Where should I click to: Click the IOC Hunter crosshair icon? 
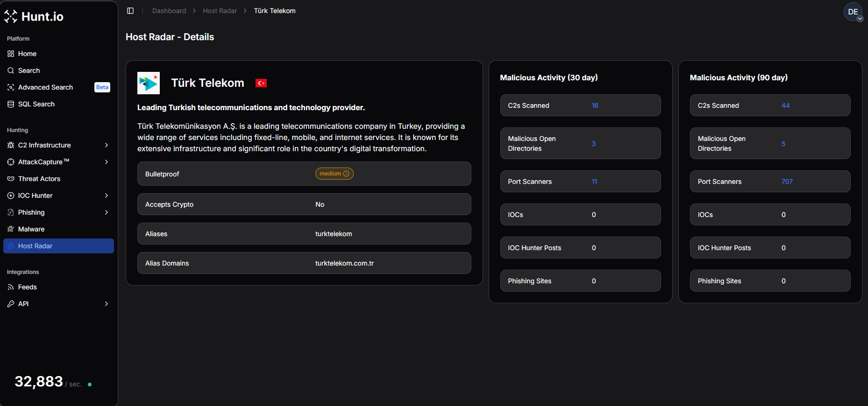11,196
